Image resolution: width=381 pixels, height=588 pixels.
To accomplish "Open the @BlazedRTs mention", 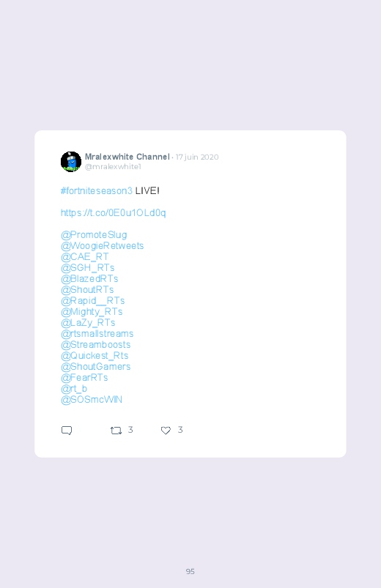I will (89, 279).
